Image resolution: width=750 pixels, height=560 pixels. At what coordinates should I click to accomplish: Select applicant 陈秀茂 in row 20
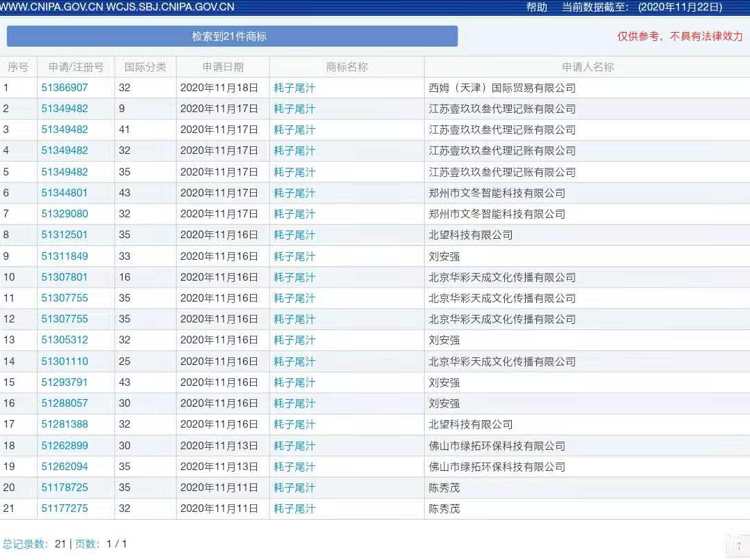pyautogui.click(x=444, y=488)
